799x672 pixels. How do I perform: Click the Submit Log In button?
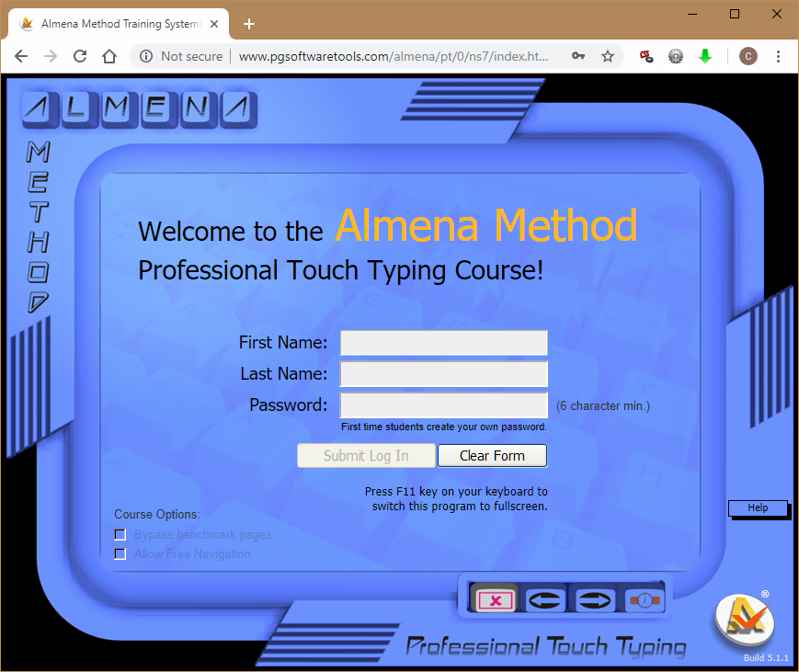pos(366,455)
